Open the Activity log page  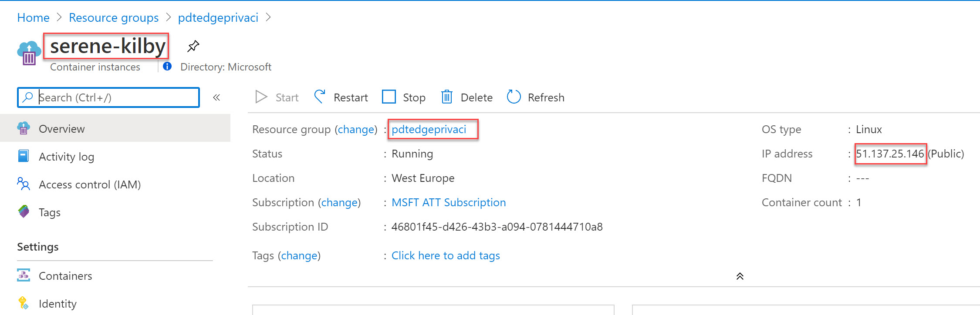click(66, 157)
